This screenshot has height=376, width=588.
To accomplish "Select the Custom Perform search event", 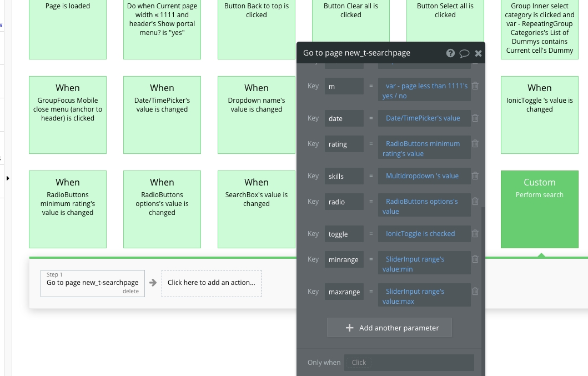I will pyautogui.click(x=539, y=209).
